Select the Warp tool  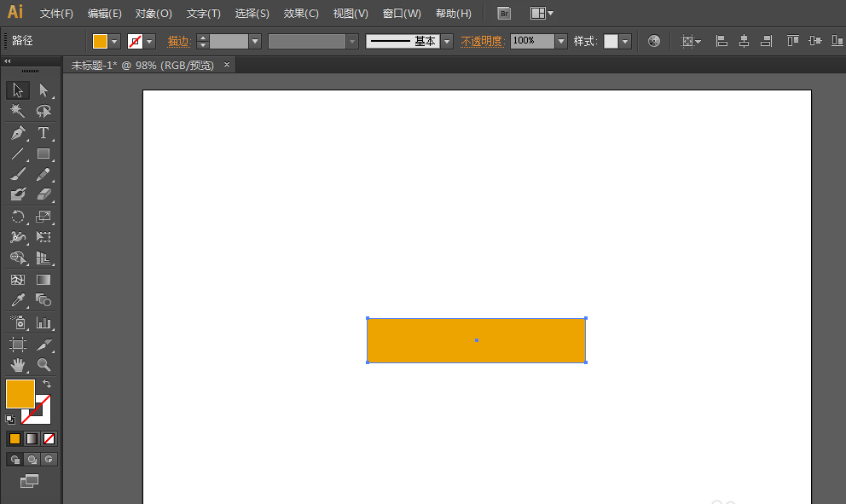coord(18,237)
